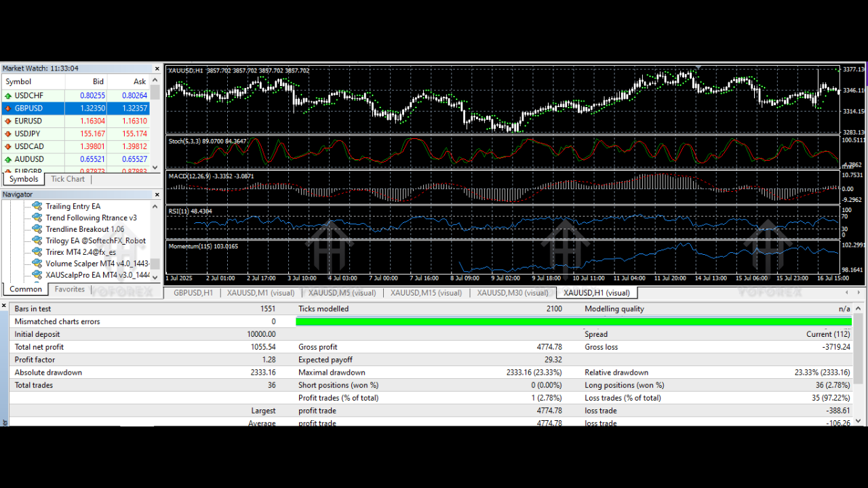Image resolution: width=868 pixels, height=488 pixels.
Task: Click the Volume Scalper MT4 EA icon
Action: coord(37,264)
